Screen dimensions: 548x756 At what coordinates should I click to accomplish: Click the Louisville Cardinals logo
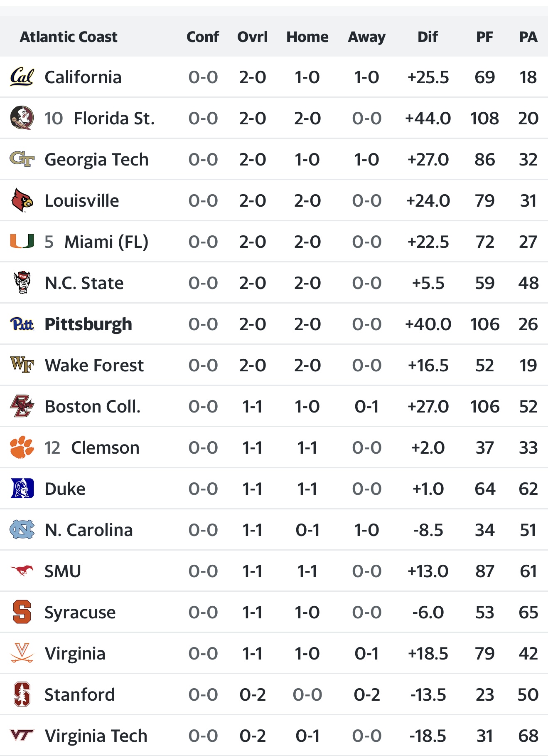[x=22, y=200]
